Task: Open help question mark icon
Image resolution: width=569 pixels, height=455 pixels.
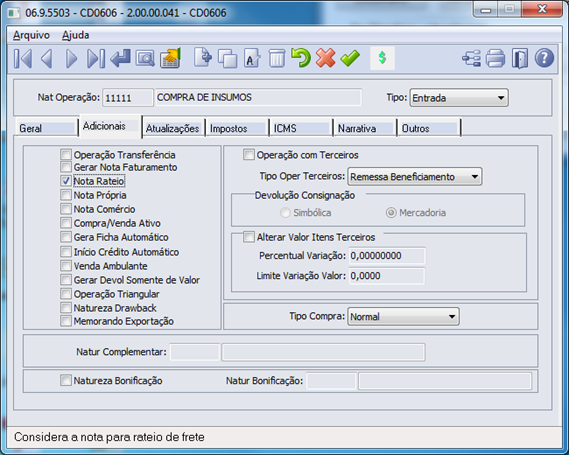Action: 544,58
